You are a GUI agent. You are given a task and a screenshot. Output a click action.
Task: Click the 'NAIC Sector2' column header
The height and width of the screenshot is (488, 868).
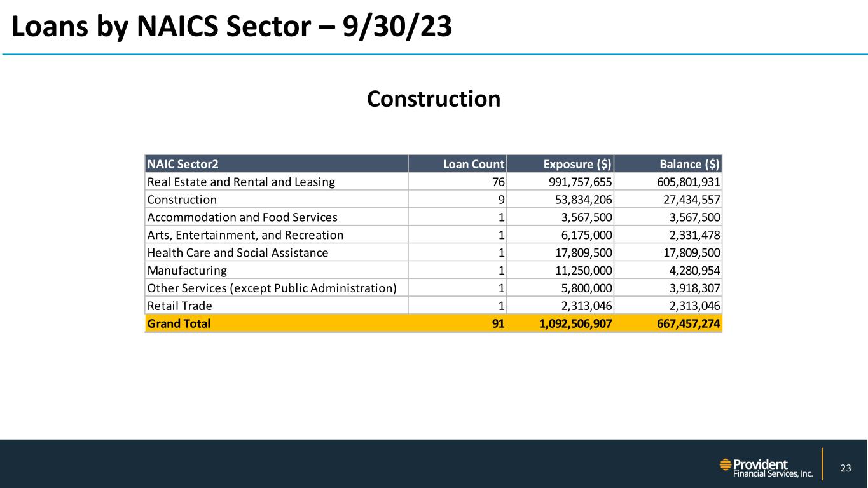pos(183,164)
